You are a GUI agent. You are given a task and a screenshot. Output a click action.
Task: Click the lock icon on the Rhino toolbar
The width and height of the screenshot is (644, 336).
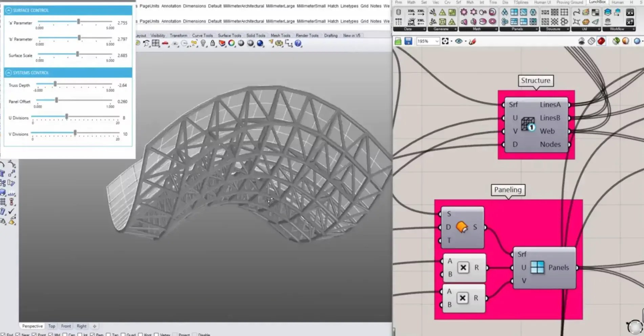click(x=212, y=43)
